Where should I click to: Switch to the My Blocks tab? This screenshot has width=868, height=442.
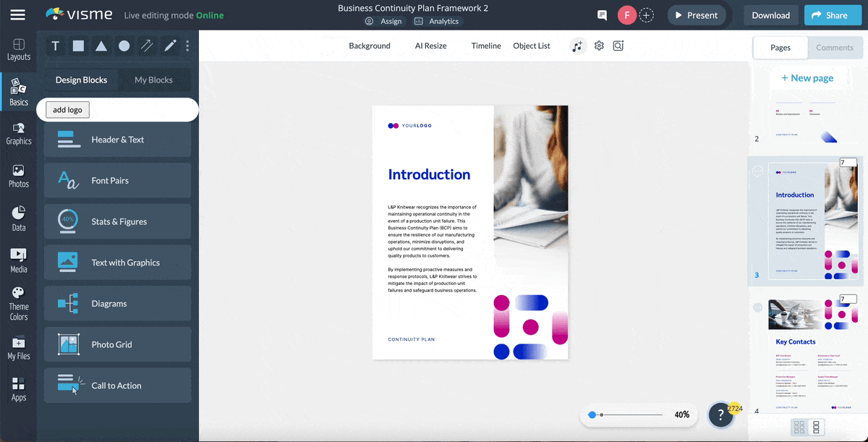click(x=154, y=80)
